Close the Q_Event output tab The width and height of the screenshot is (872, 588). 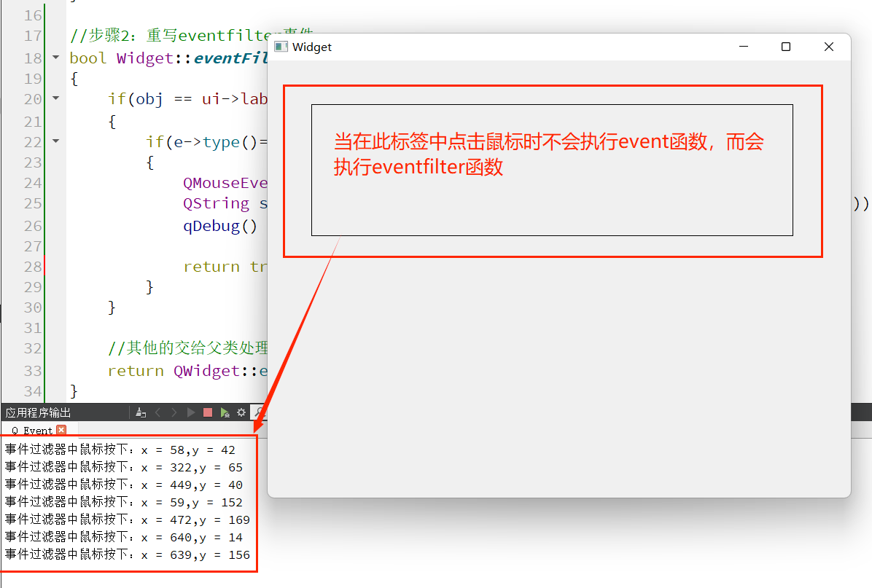pyautogui.click(x=61, y=430)
